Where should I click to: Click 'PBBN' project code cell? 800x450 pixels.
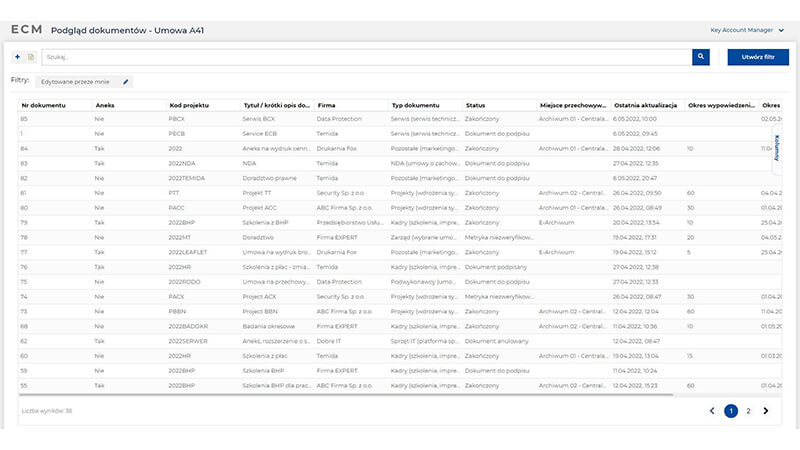coord(177,311)
